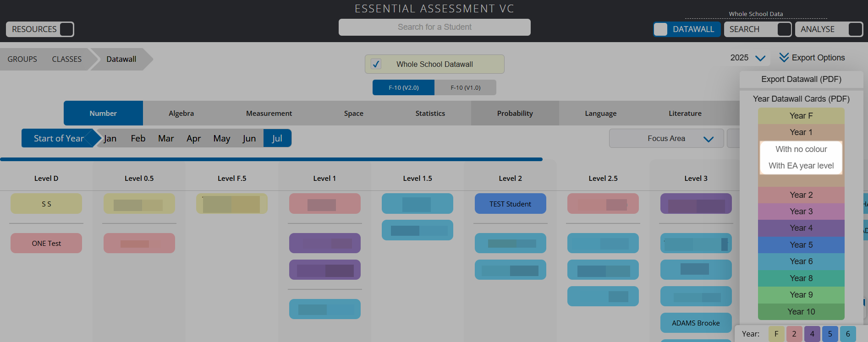
Task: Select the F-10 (V1.0) curriculum version
Action: click(x=466, y=87)
